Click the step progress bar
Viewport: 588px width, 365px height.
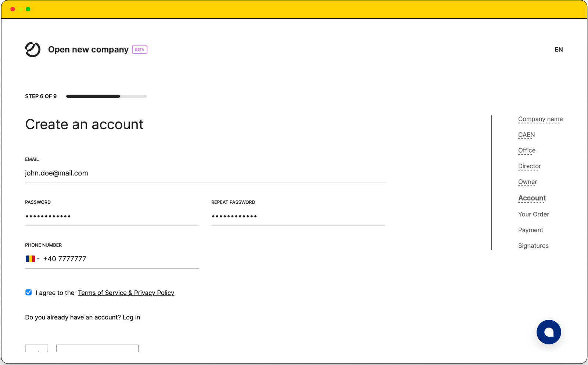click(x=106, y=96)
